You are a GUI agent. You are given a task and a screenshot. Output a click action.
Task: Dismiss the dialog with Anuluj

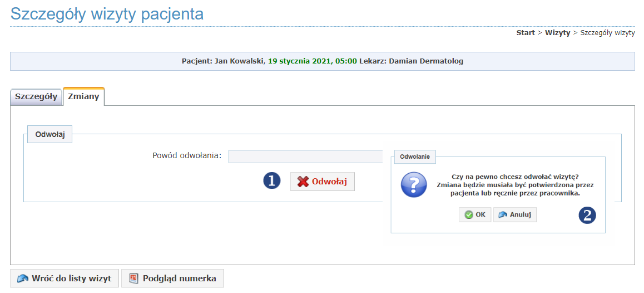coord(515,215)
